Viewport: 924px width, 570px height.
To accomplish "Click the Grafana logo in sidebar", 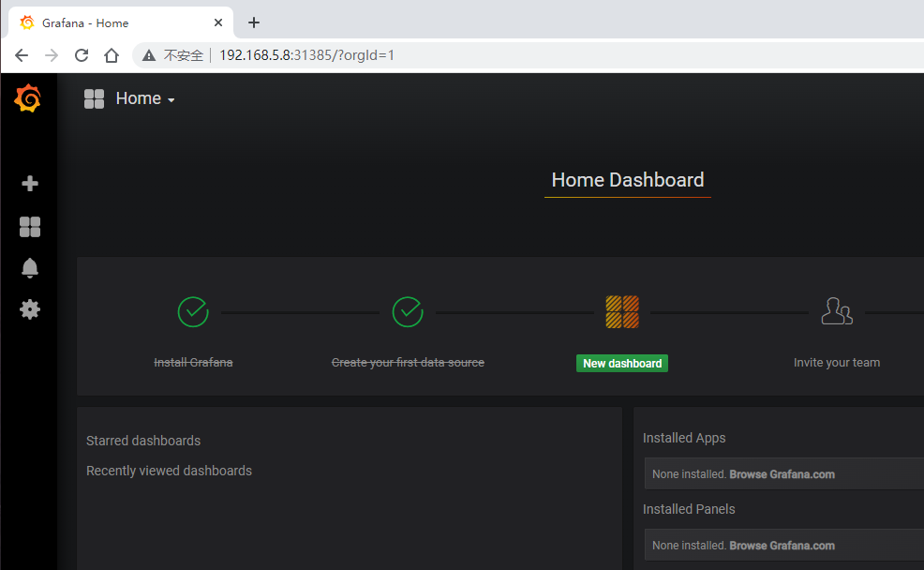I will [x=28, y=98].
